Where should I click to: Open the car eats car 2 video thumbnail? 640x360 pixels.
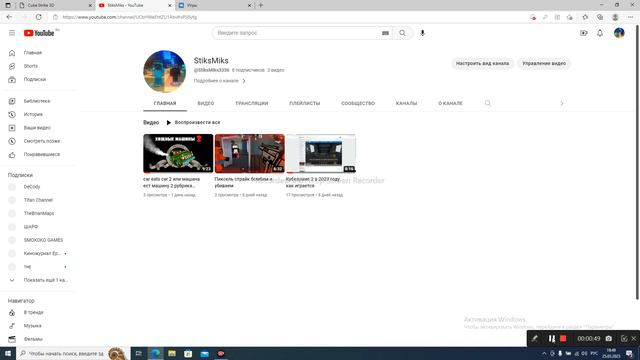(x=178, y=153)
